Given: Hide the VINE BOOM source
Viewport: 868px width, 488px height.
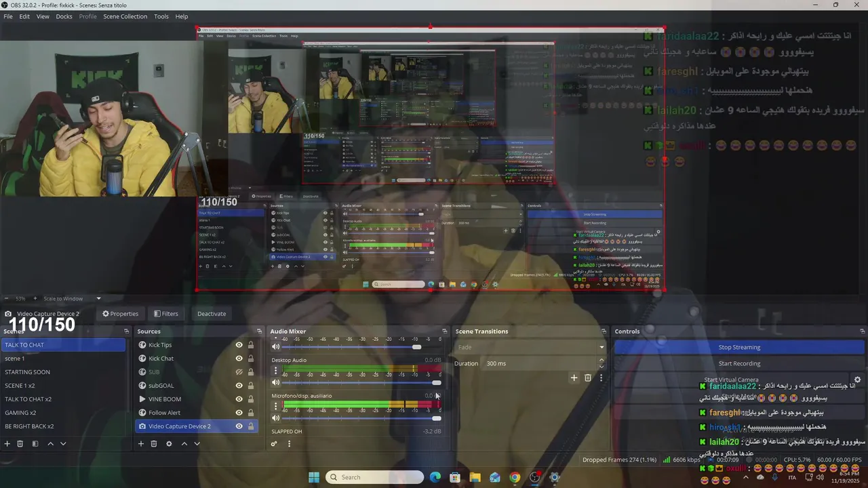Looking at the screenshot, I should (239, 399).
